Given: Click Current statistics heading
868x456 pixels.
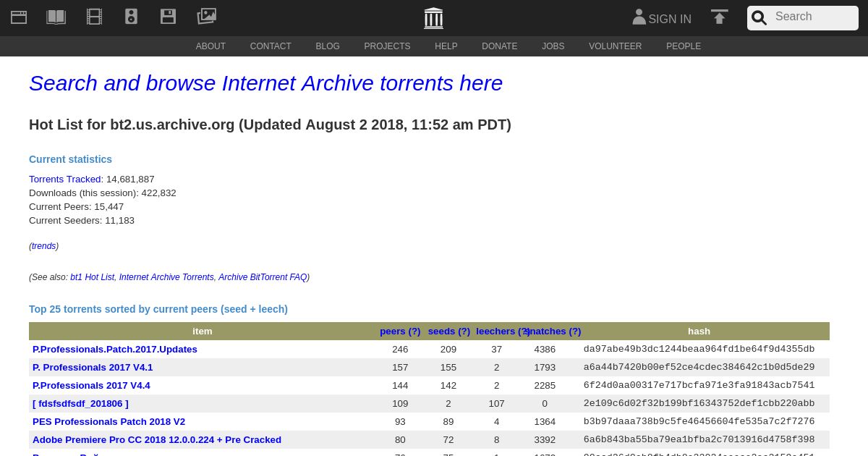Looking at the screenshot, I should [x=70, y=159].
